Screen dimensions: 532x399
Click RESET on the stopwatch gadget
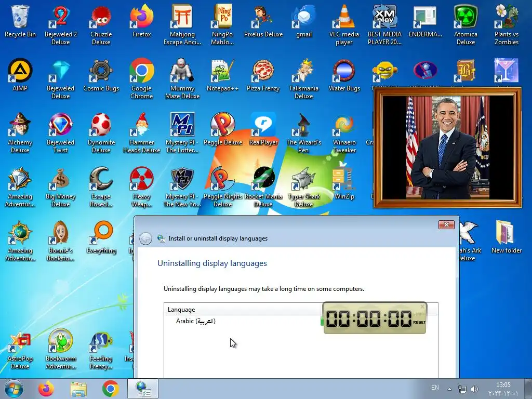tap(419, 322)
